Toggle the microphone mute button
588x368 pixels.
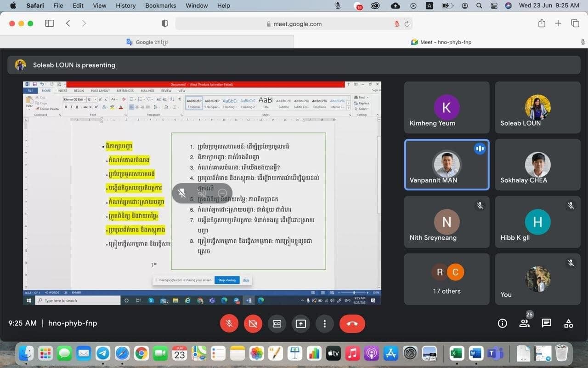click(229, 324)
